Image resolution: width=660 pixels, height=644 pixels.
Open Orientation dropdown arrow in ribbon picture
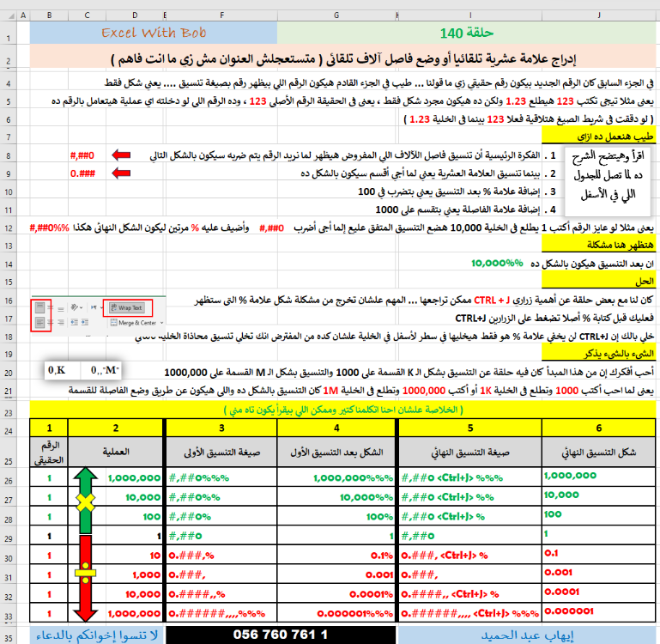point(81,307)
